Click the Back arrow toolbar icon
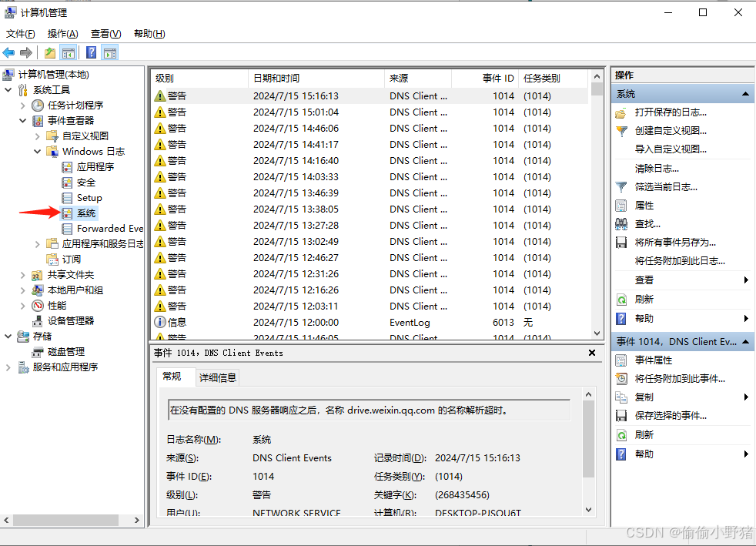The image size is (756, 546). 8,52
